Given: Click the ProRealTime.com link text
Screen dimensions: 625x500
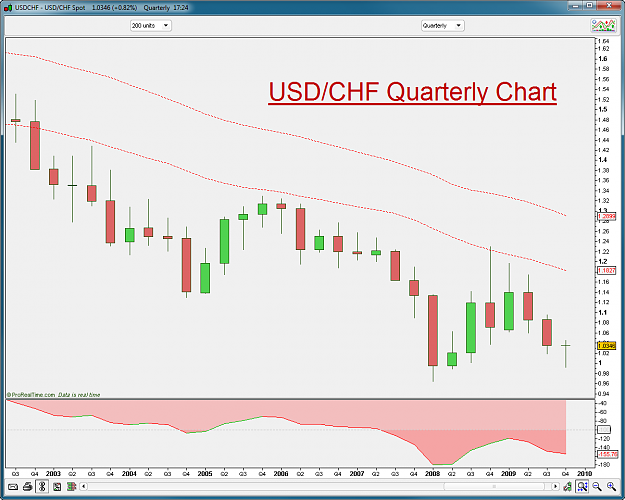Looking at the screenshot, I should point(33,395).
